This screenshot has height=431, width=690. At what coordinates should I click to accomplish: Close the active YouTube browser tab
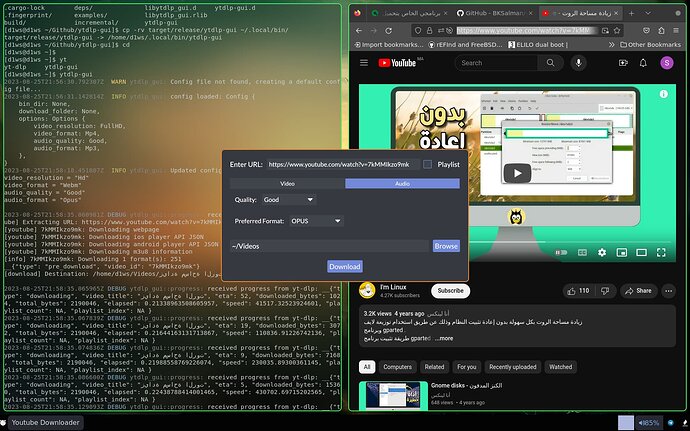pos(616,13)
